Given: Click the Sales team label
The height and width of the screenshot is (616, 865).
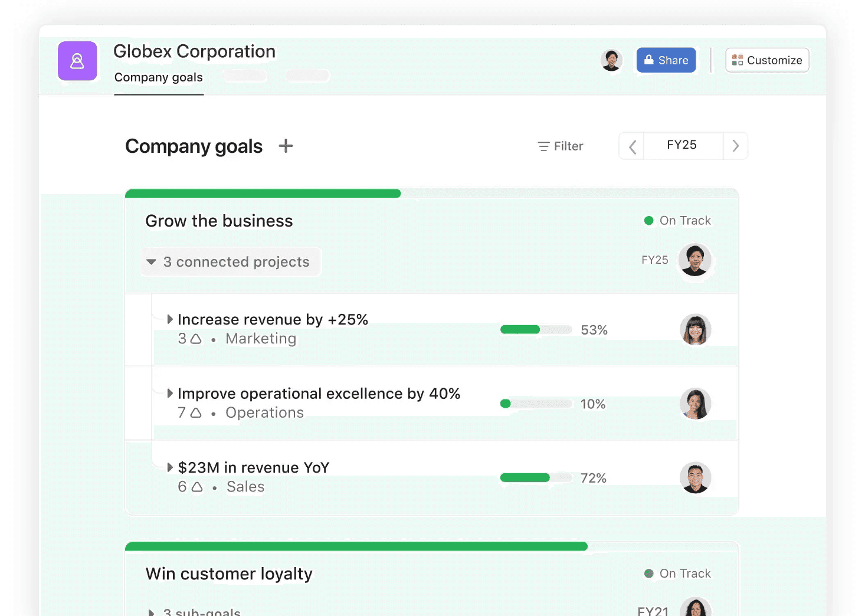Looking at the screenshot, I should tap(245, 487).
